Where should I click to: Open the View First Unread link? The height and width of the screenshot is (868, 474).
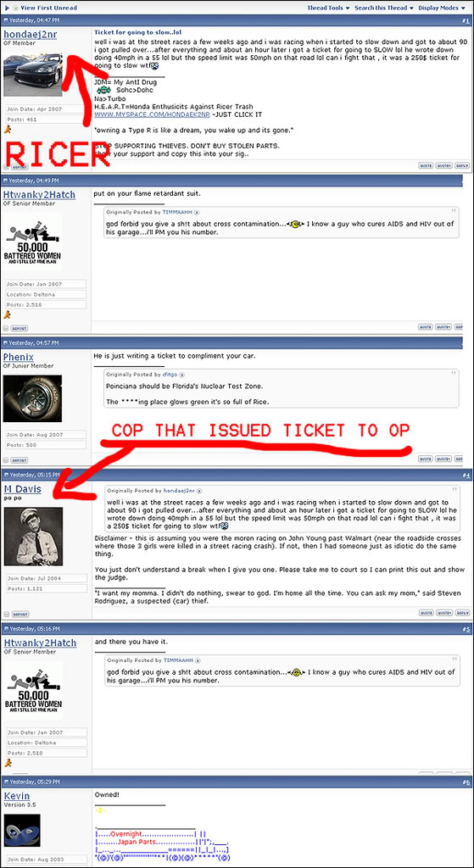point(48,8)
